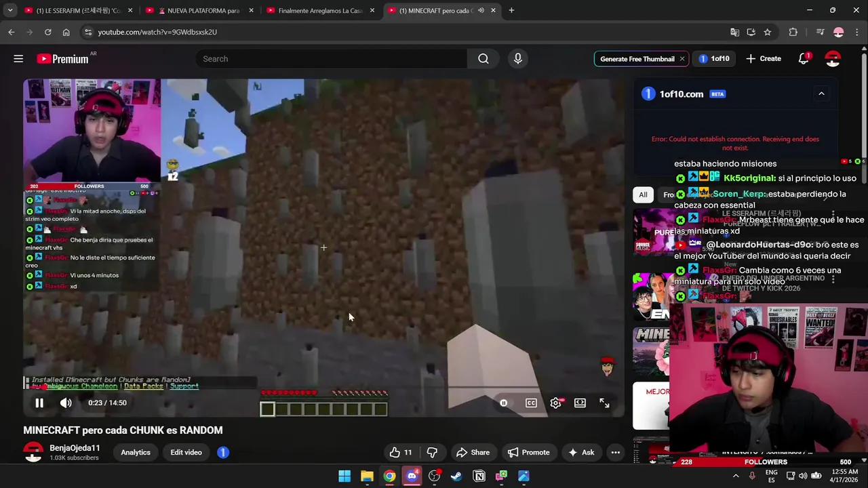Screen dimensions: 868x488
Task: Open a new browser tab
Action: tap(511, 10)
